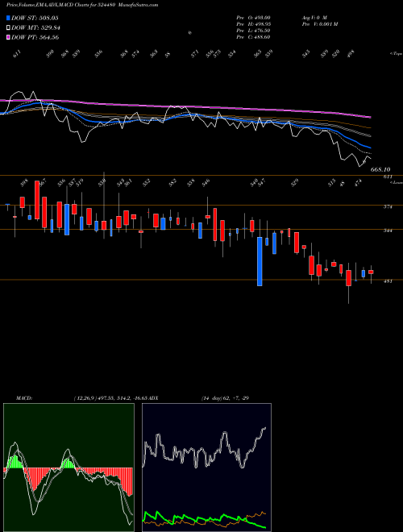Click the Pre L: 476.50 value
Screen dimensions: 403x532
253,31
